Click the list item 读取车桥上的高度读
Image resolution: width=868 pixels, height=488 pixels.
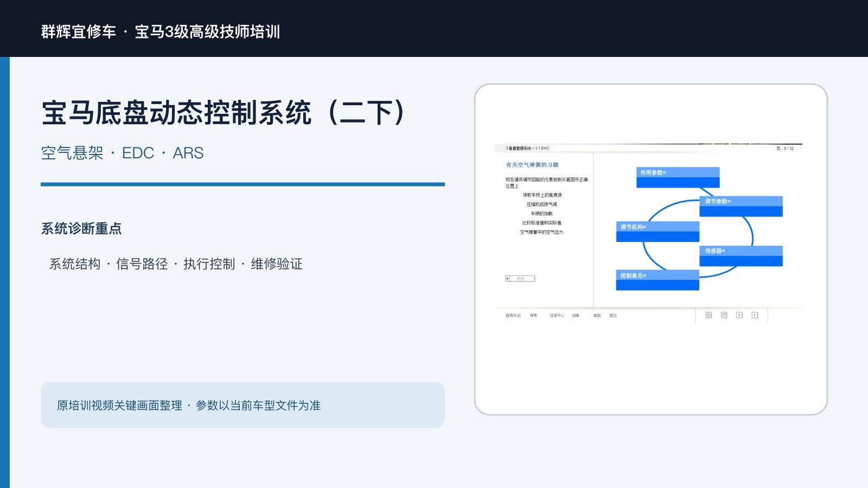(x=542, y=195)
